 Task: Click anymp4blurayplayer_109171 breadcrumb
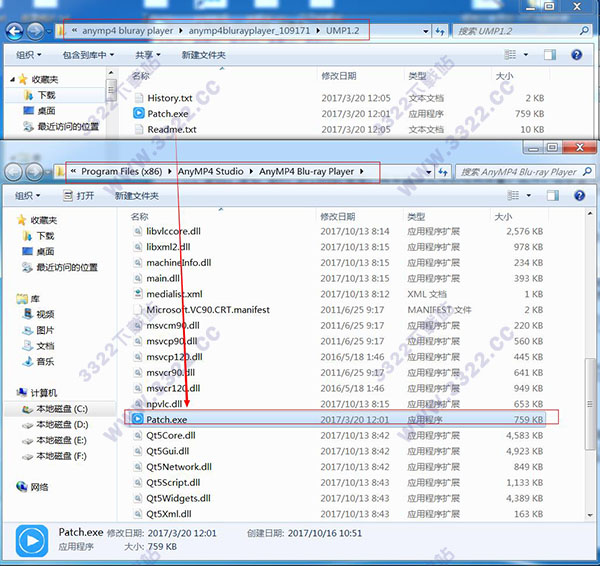click(249, 31)
